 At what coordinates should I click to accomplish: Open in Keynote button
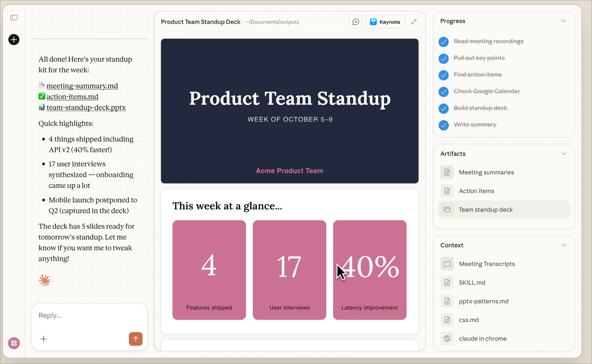tap(385, 22)
